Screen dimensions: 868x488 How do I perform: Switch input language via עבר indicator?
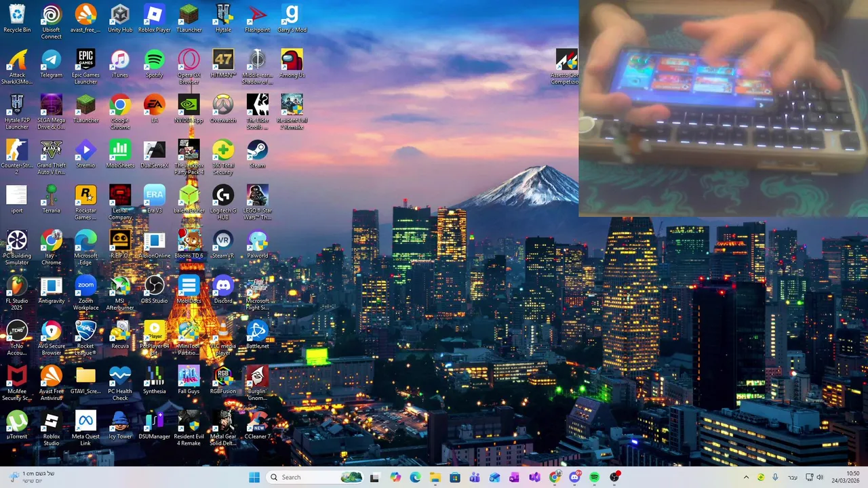tap(793, 477)
